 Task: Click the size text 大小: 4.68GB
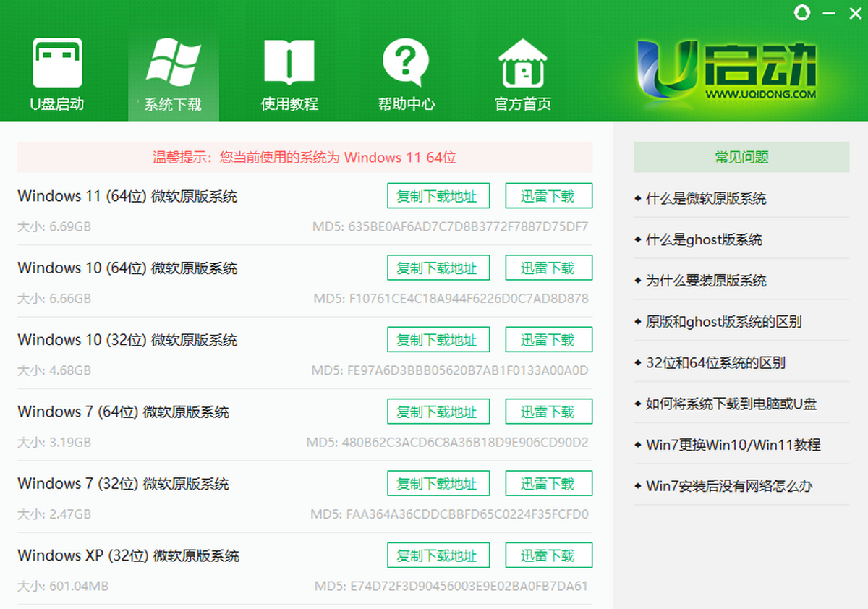pos(54,370)
